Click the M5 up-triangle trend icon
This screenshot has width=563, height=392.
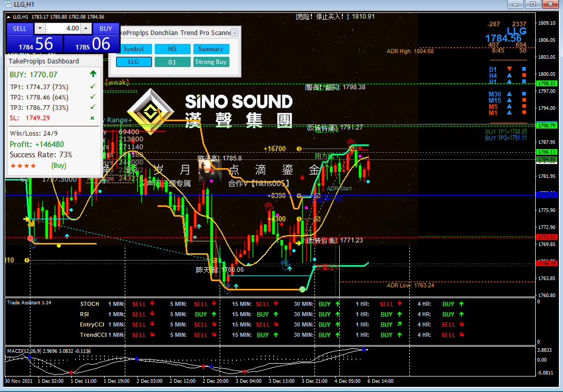[x=509, y=106]
